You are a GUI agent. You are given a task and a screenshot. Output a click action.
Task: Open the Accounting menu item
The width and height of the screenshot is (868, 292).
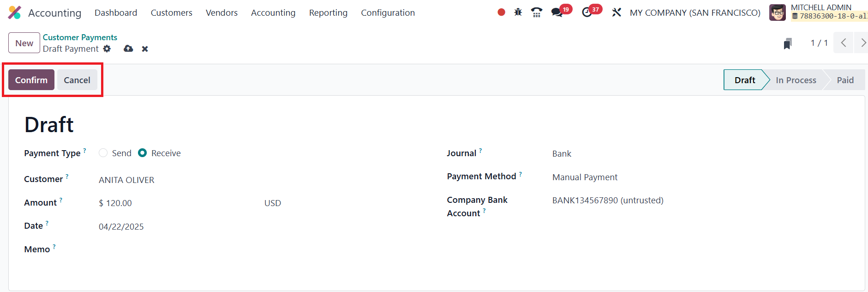click(x=273, y=13)
